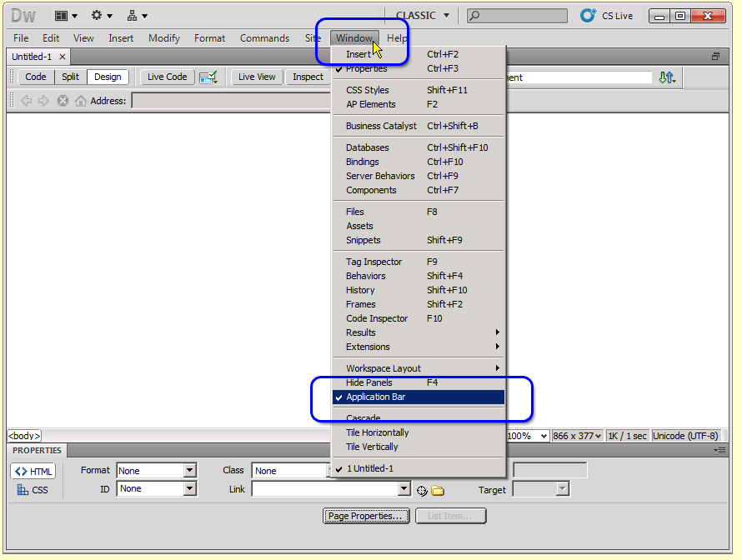The image size is (742, 560).
Task: Choose CSS Styles from the Window menu
Action: (419, 90)
